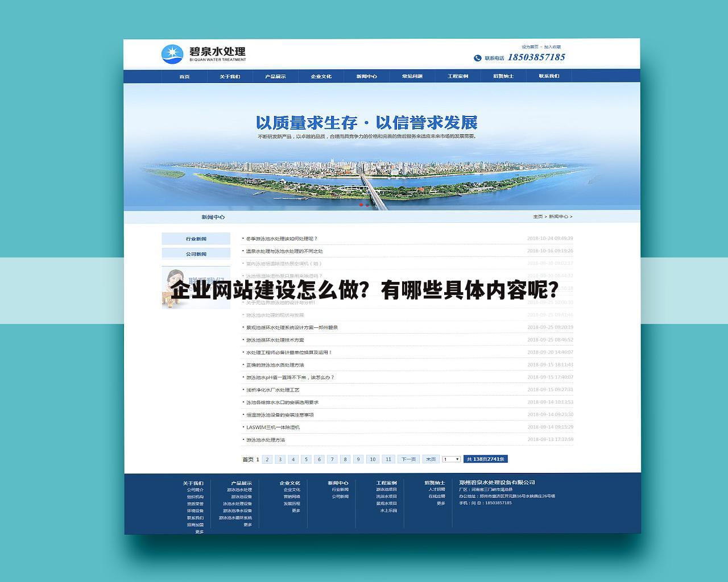The height and width of the screenshot is (582, 728).
Task: Click footer link 人才招聘
Action: [x=437, y=490]
